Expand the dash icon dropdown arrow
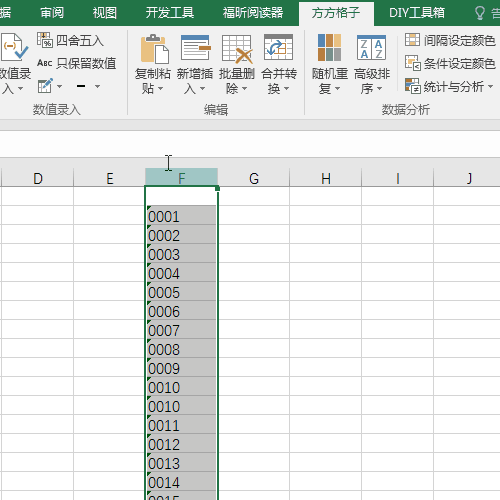 coord(97,86)
